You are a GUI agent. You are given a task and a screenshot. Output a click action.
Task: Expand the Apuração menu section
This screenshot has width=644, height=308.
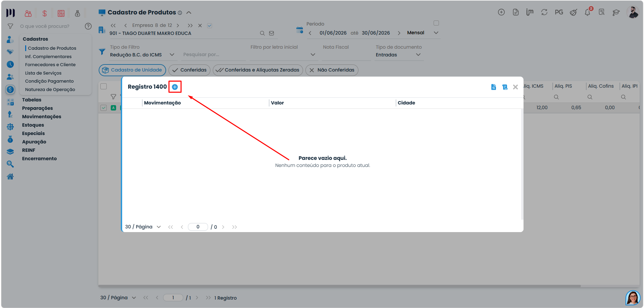pos(34,142)
